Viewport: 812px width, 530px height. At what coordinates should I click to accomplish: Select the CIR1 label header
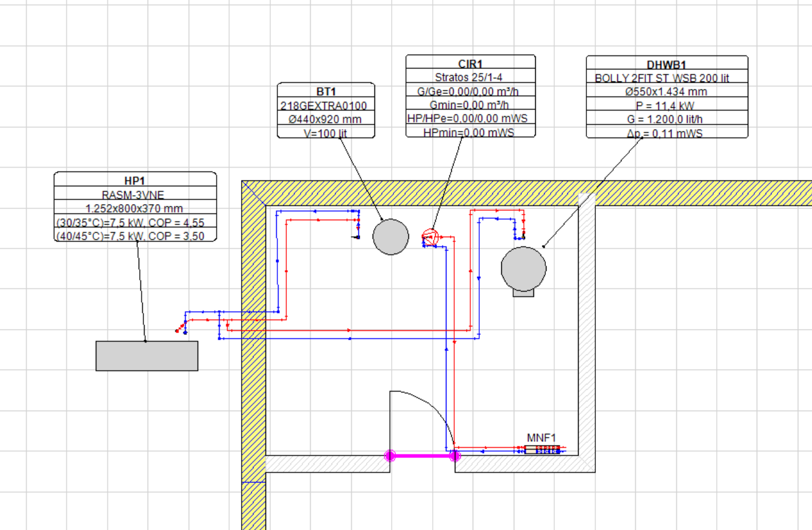click(470, 62)
